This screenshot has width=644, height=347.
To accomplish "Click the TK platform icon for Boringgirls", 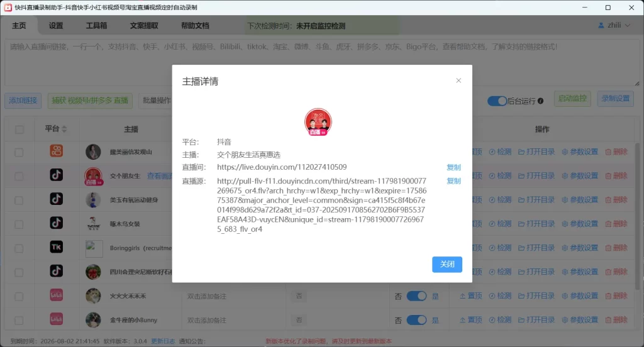I will [x=56, y=247].
